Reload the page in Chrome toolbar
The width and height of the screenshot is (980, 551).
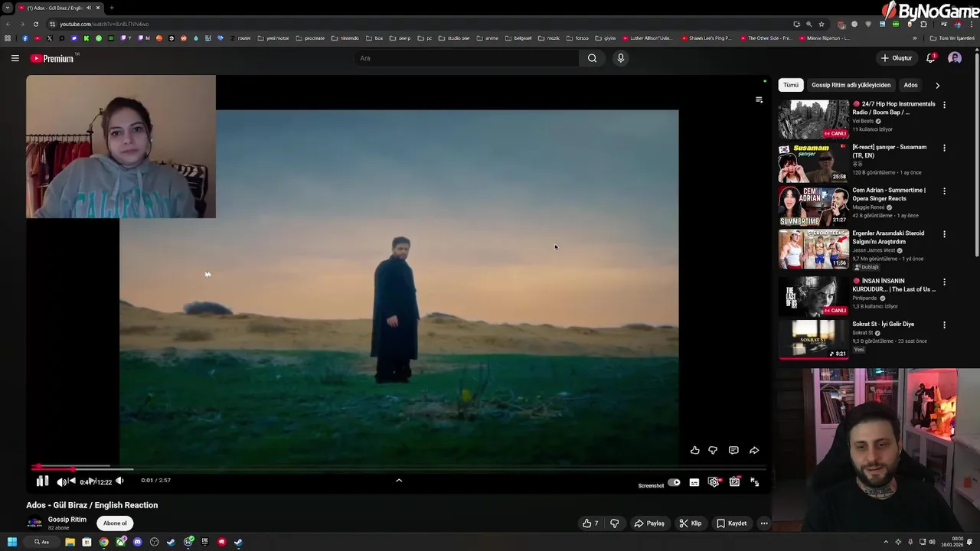[36, 24]
